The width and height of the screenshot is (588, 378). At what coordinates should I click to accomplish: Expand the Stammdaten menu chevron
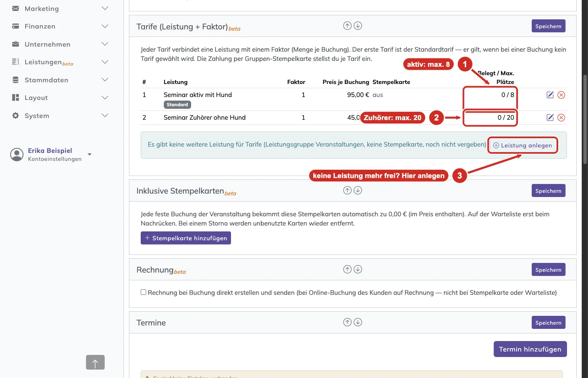click(105, 80)
